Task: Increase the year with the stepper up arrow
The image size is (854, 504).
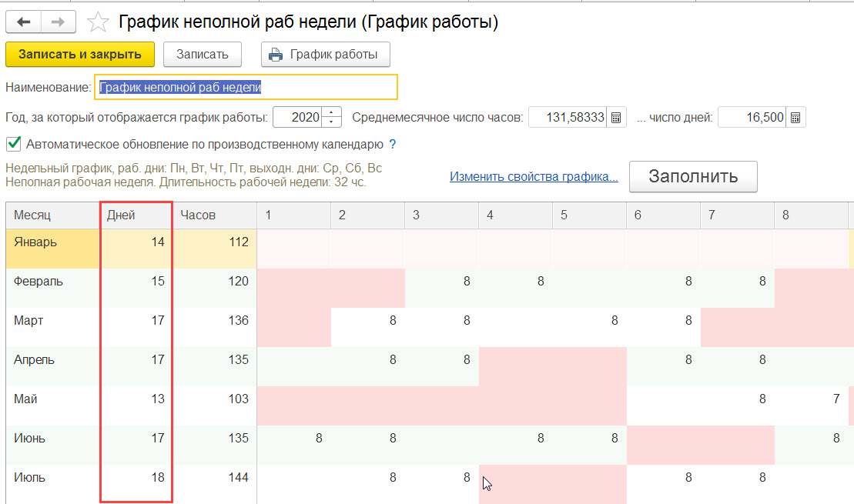Action: pyautogui.click(x=331, y=112)
